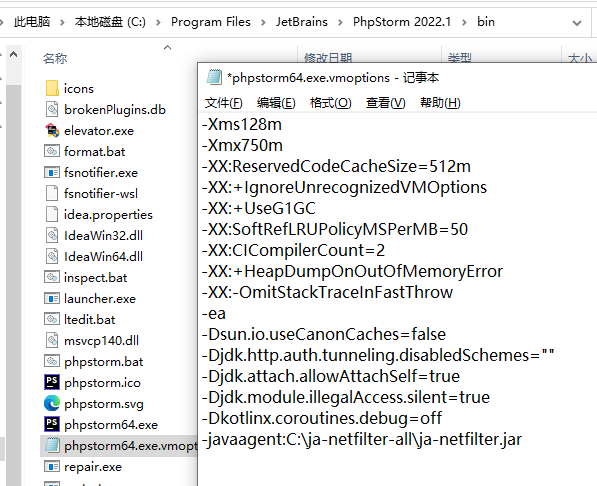The width and height of the screenshot is (597, 486).
Task: Click the fsnotifier.exe file icon
Action: coord(52,172)
